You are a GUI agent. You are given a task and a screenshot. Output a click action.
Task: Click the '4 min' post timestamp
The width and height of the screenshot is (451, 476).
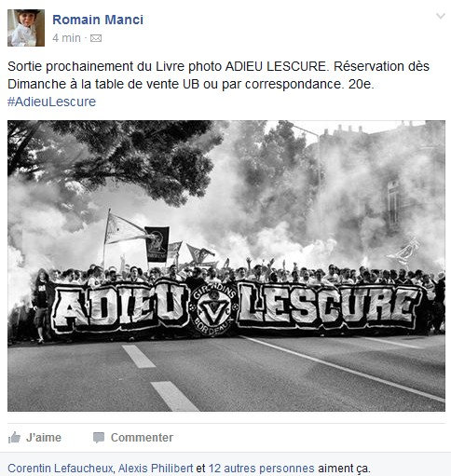click(66, 38)
